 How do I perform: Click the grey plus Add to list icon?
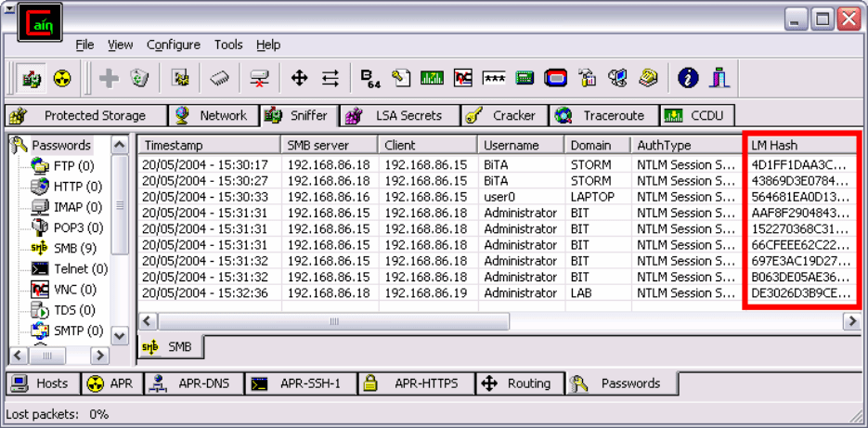coord(109,78)
